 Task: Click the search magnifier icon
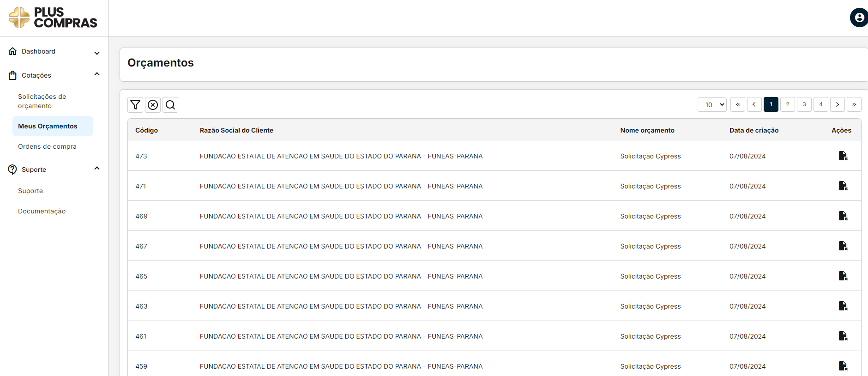click(x=170, y=105)
